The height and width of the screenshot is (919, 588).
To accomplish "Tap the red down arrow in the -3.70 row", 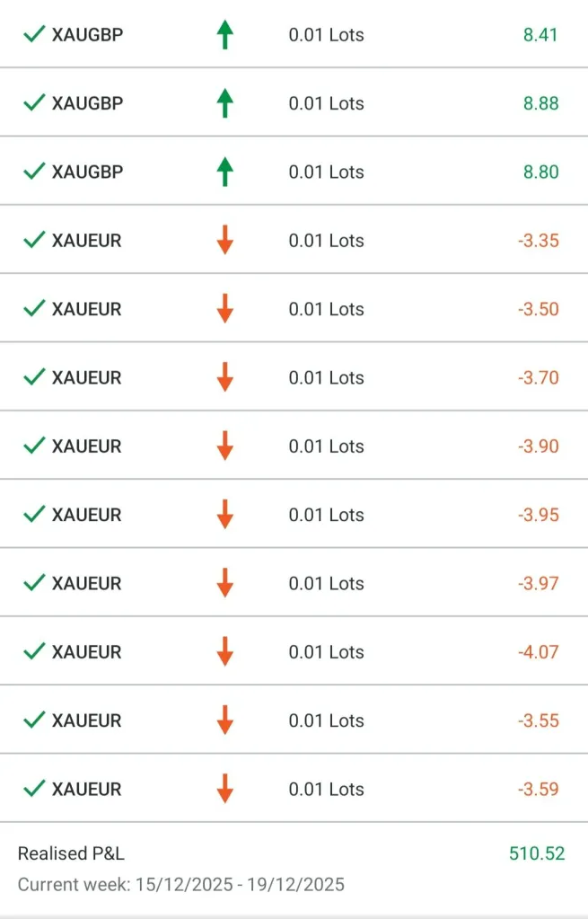I will (x=224, y=377).
